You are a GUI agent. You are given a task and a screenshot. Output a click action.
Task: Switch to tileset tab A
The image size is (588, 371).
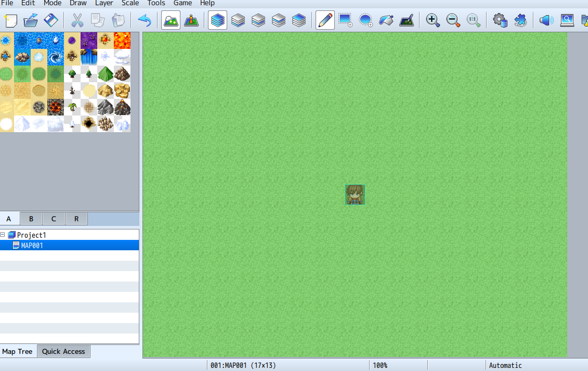click(x=9, y=219)
